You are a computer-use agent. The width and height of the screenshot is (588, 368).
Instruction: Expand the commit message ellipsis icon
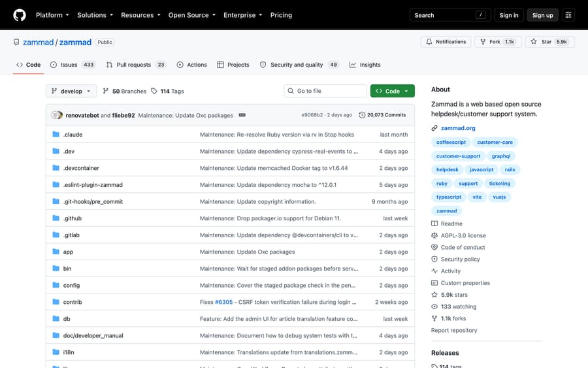pos(242,115)
